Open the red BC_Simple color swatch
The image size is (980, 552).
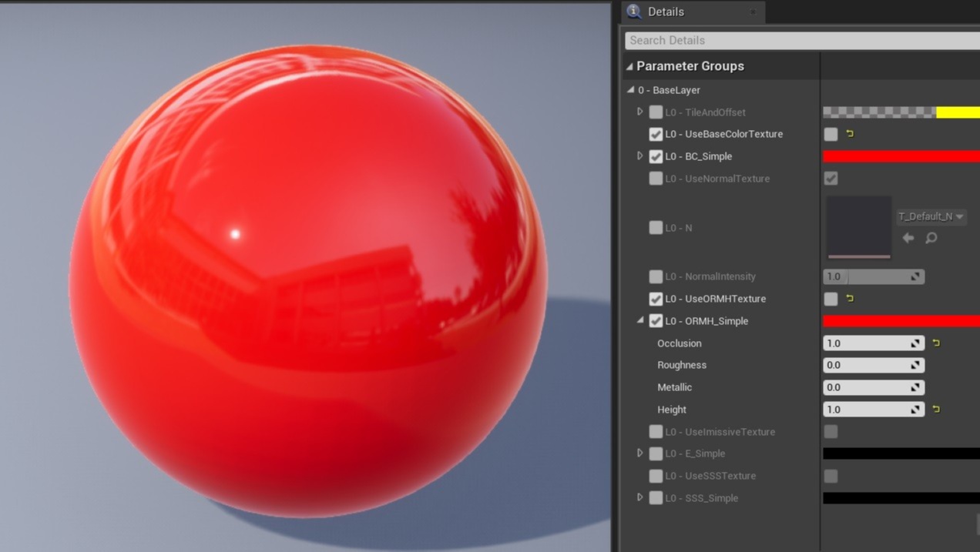tap(900, 156)
